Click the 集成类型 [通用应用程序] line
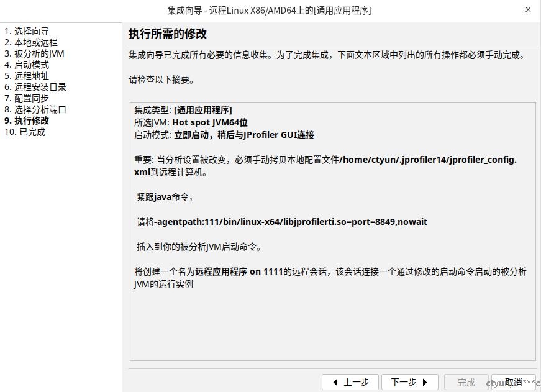Screen dimensions: 541x392 pyautogui.click(x=183, y=110)
